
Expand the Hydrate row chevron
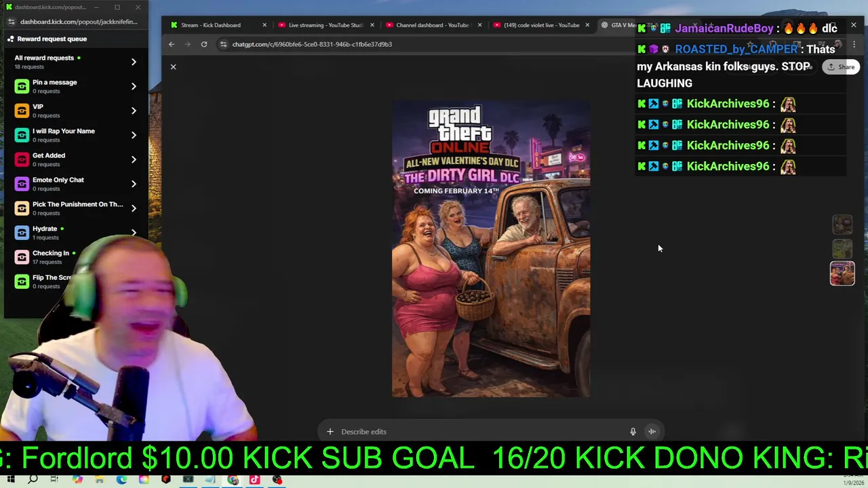coord(134,232)
